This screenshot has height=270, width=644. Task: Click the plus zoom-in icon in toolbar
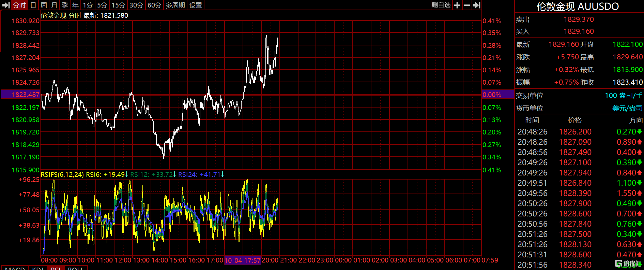click(457, 5)
